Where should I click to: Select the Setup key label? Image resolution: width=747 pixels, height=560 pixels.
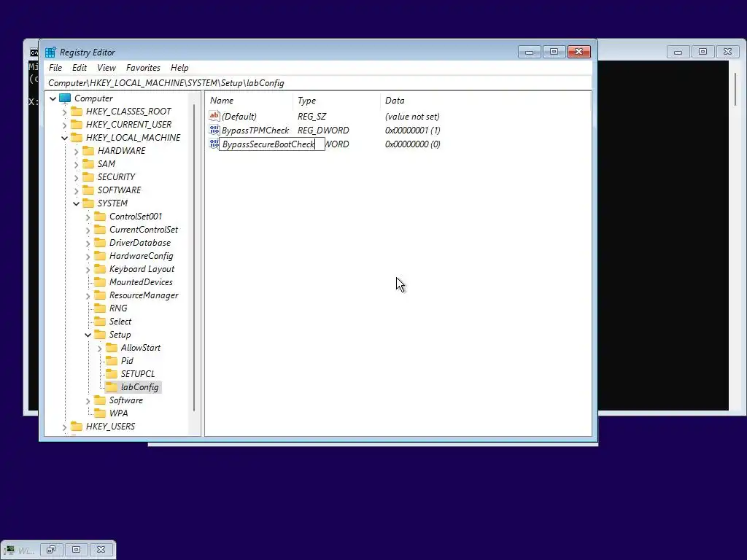120,335
